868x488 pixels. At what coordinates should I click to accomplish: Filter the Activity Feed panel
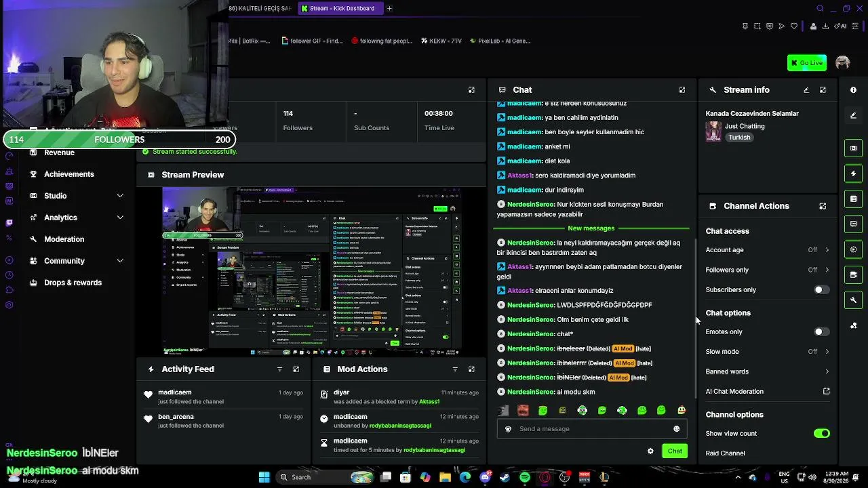(279, 369)
